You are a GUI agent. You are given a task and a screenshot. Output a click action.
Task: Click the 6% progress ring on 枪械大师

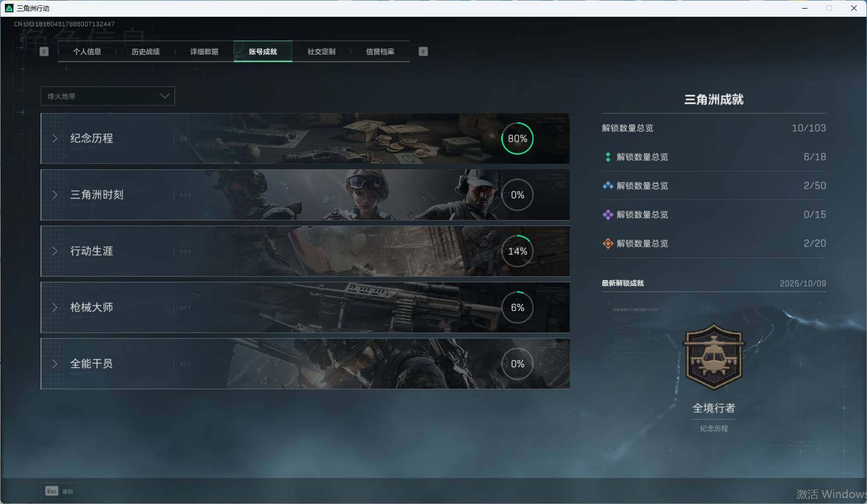coord(517,307)
